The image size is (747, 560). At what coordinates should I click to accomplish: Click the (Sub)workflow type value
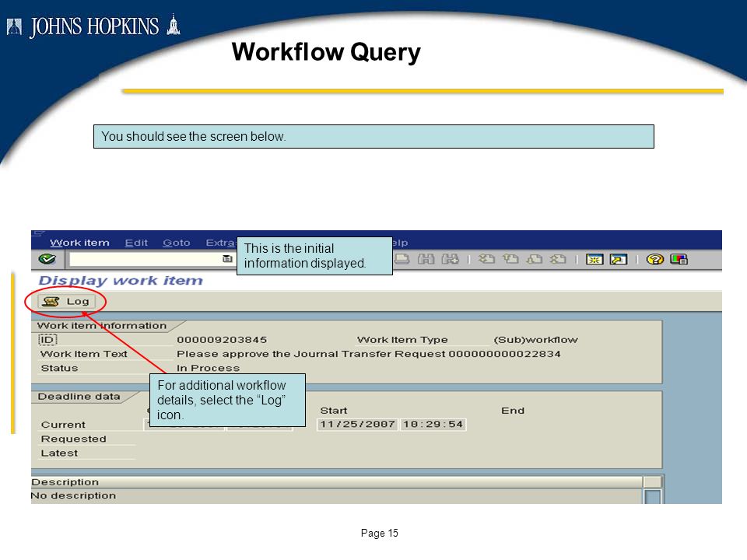(x=535, y=340)
